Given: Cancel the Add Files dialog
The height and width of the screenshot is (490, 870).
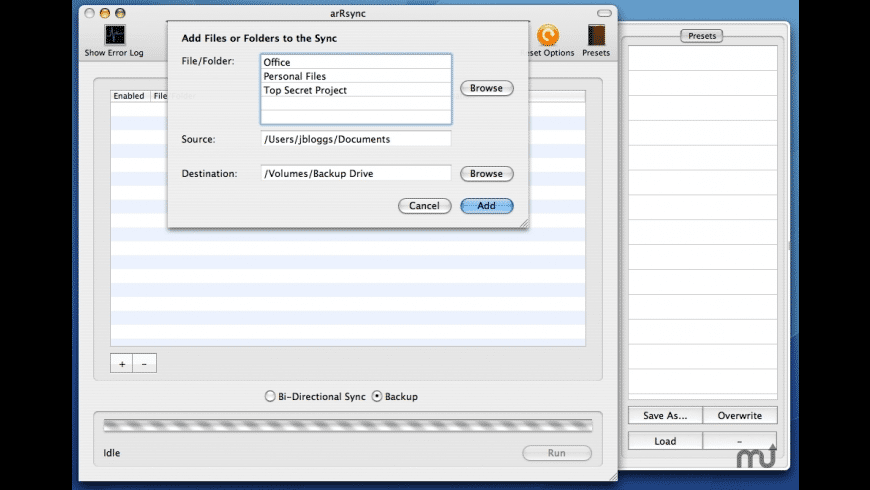Looking at the screenshot, I should [424, 206].
